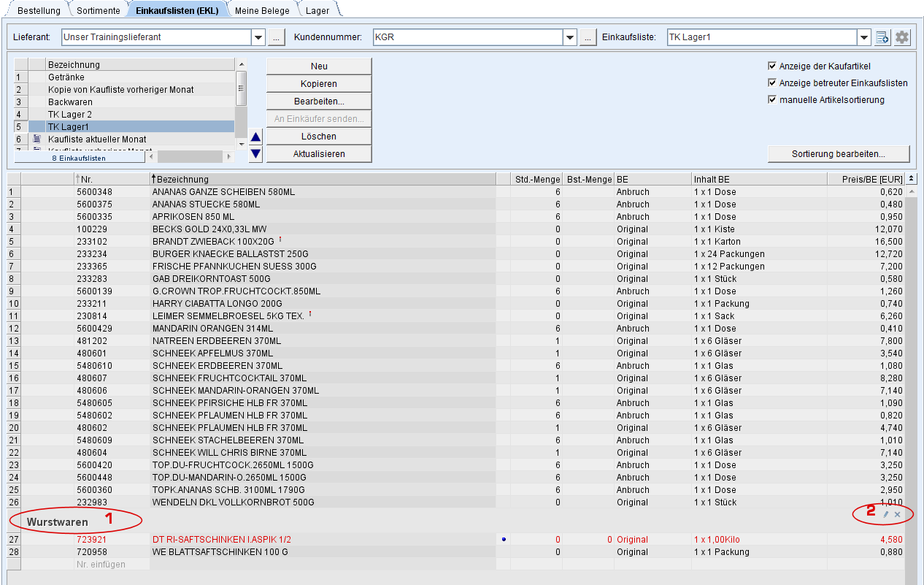This screenshot has height=585, width=924.
Task: Click the list icon next to Einkaufsliste dropdown
Action: [x=882, y=37]
